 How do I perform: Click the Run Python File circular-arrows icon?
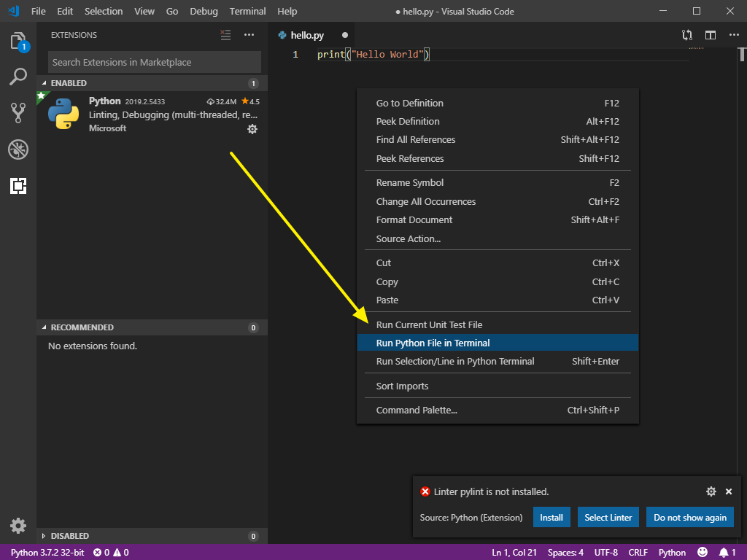(x=686, y=34)
